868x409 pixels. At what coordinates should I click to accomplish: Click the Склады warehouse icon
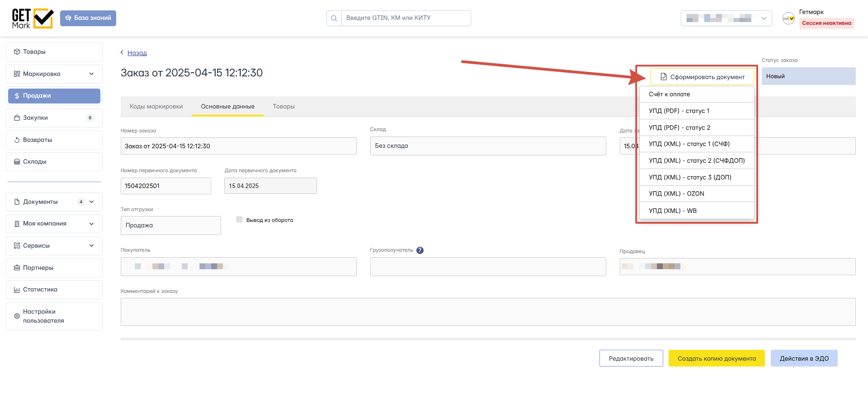click(17, 162)
